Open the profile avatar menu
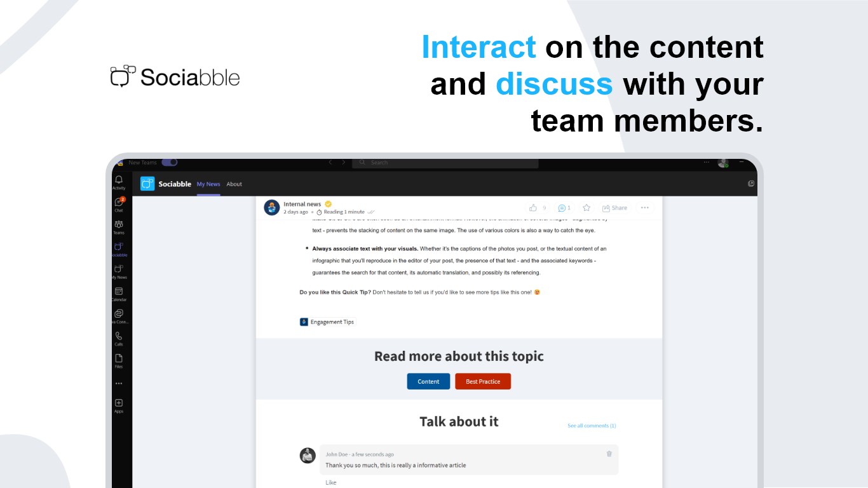This screenshot has width=868, height=488. (x=722, y=163)
